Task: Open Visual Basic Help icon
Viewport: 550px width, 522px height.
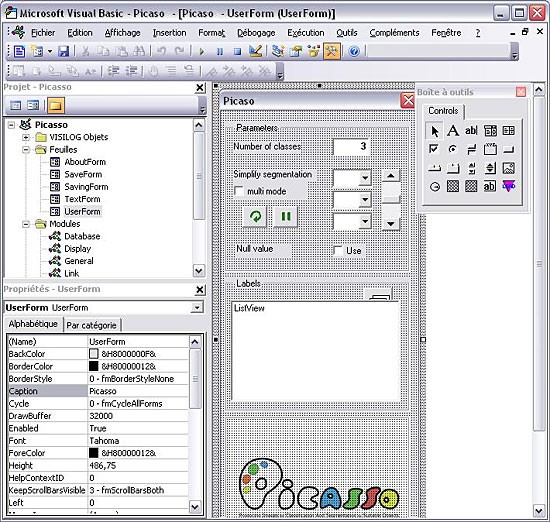Action: pos(354,52)
